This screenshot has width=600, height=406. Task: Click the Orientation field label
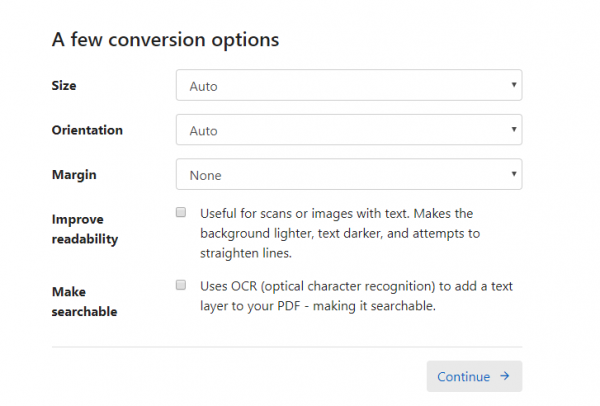coord(87,130)
